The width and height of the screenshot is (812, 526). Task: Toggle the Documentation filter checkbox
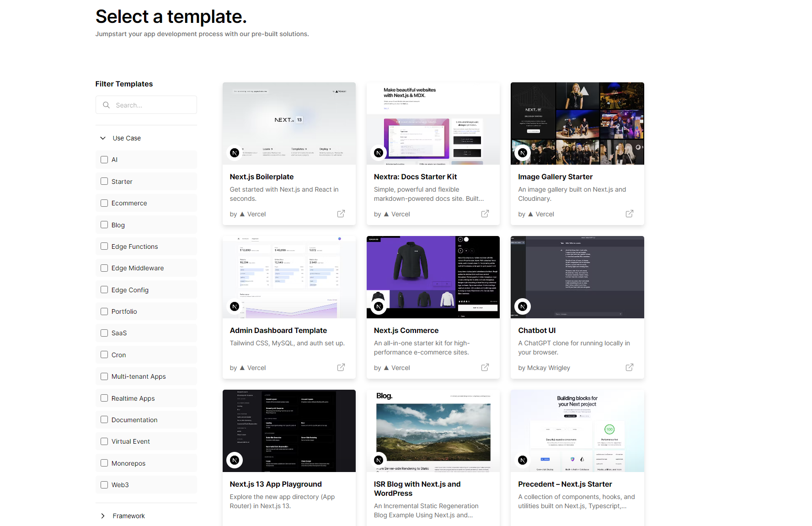coord(104,420)
